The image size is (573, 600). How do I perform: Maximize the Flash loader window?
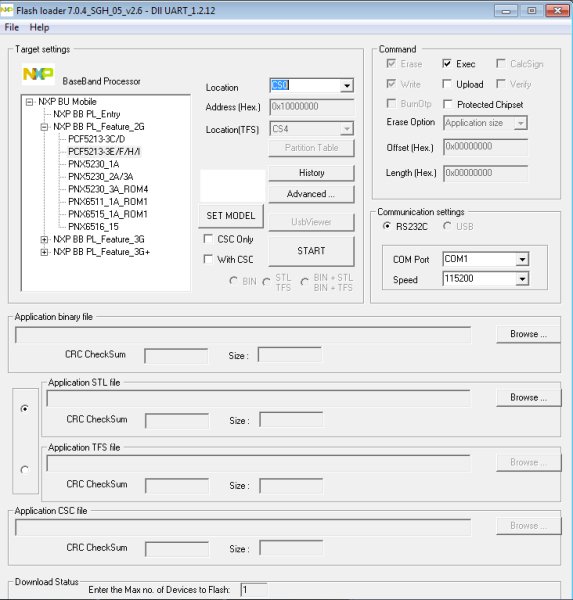coord(531,11)
